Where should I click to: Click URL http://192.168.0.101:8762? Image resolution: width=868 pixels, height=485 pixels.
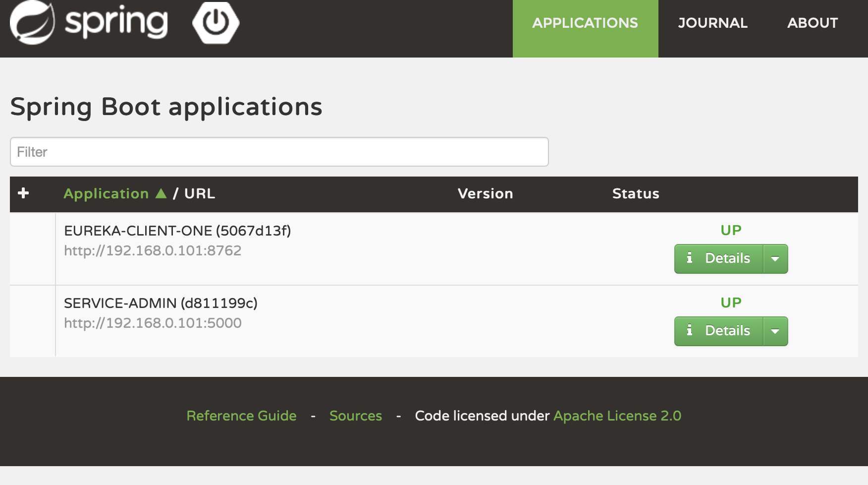153,250
